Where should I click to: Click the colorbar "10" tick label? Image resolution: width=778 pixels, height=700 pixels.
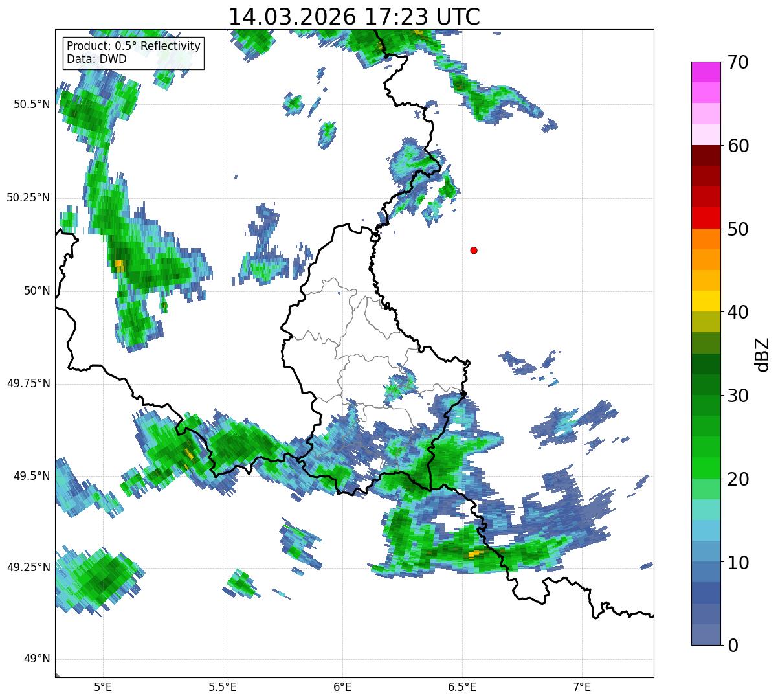click(x=738, y=562)
